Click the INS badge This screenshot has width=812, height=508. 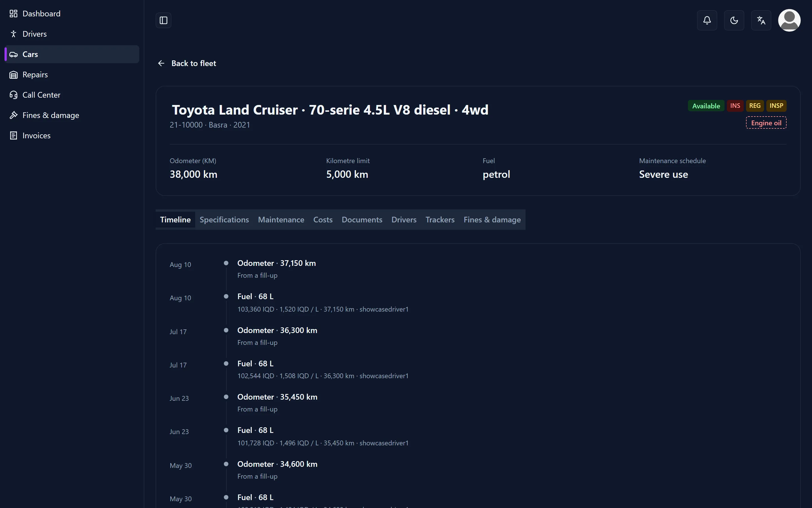tap(735, 106)
